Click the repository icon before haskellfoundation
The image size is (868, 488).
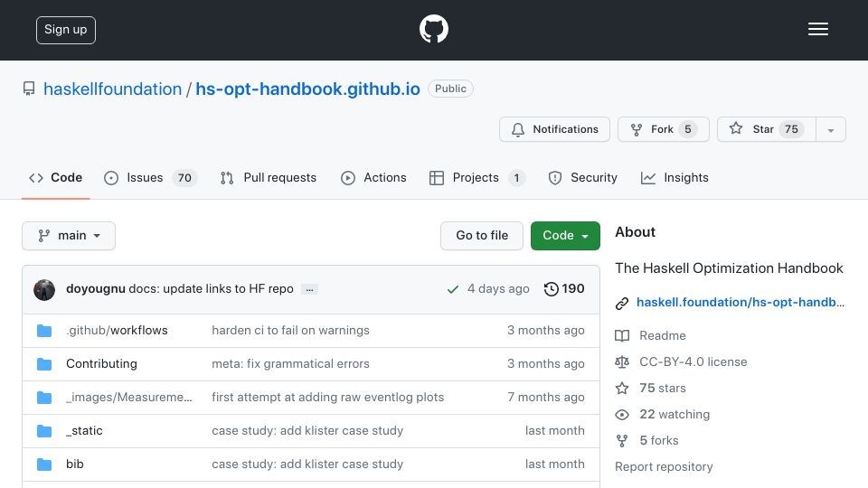(x=29, y=89)
